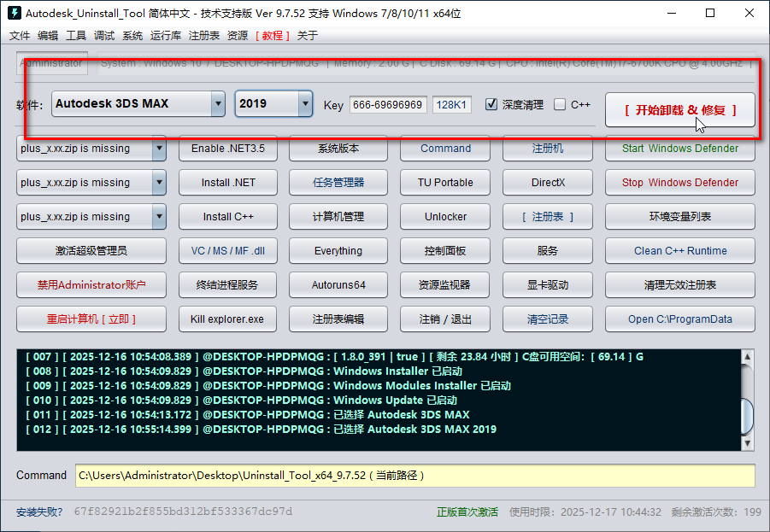Image resolution: width=770 pixels, height=532 pixels.
Task: Click log scrollbar down arrow
Action: pyautogui.click(x=748, y=444)
